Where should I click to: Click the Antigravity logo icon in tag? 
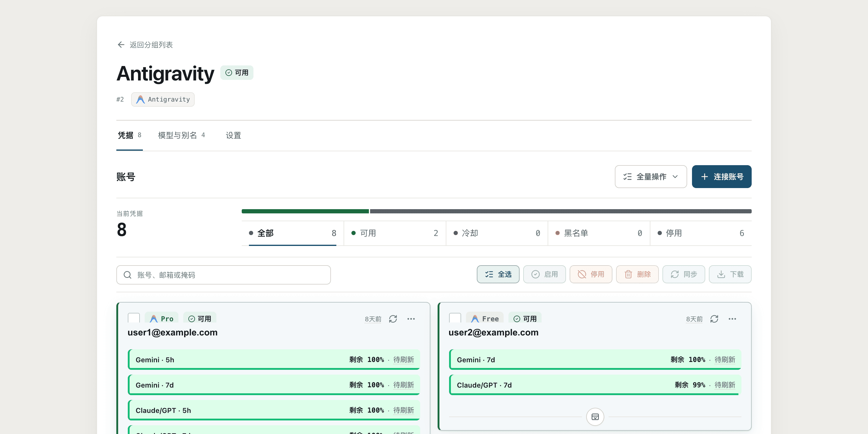[140, 99]
